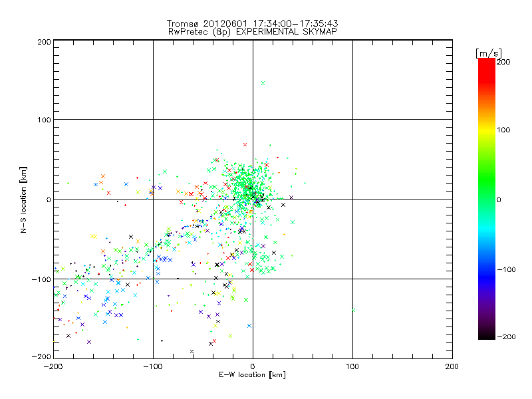Screen dimensions: 532x399
Task: Click the N-S axis tick label "100"
Action: [x=44, y=120]
